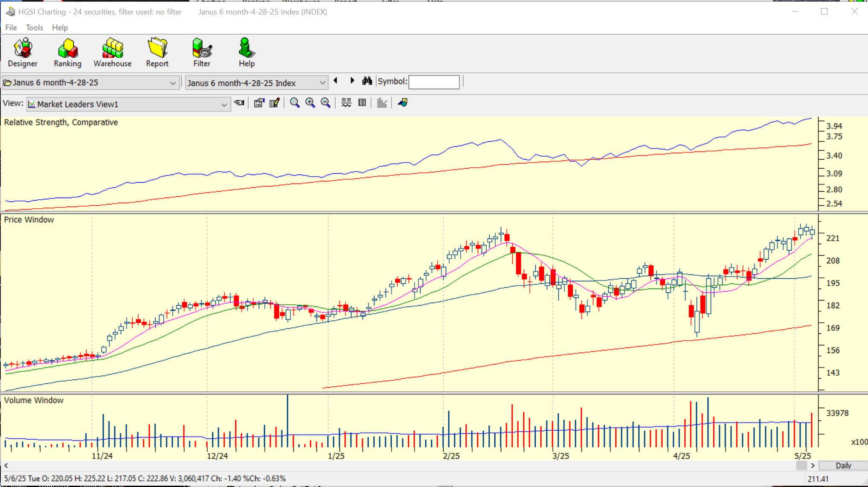The height and width of the screenshot is (487, 868).
Task: Click the Daily period button
Action: click(843, 465)
